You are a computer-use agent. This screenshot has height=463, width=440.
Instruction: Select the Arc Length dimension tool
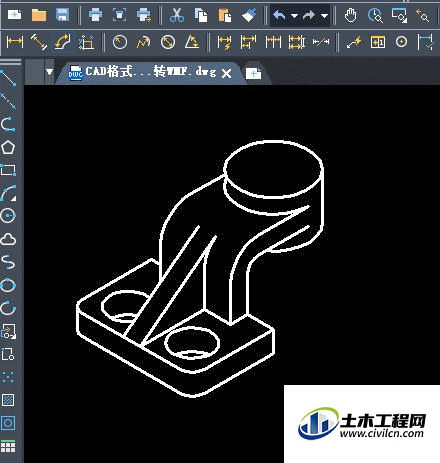click(63, 42)
